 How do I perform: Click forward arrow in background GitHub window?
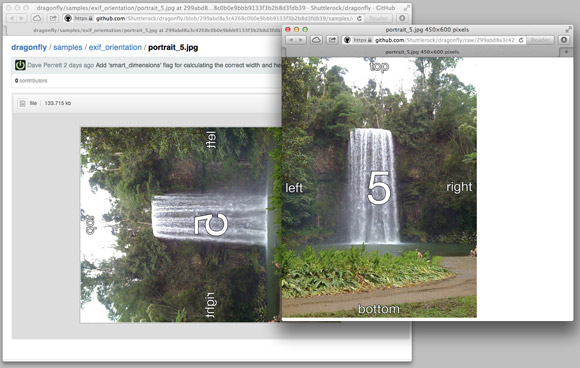22,18
